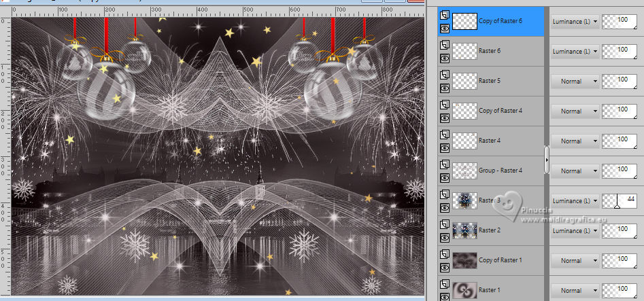Open Luminance (L) blend dropdown in the Raster 6 row
Image resolution: width=644 pixels, height=301 pixels.
(x=575, y=52)
